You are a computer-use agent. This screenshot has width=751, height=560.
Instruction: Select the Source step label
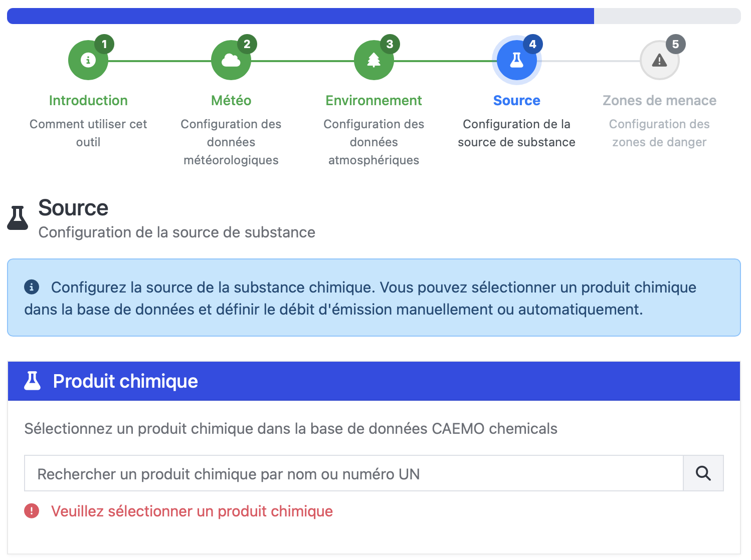click(516, 101)
